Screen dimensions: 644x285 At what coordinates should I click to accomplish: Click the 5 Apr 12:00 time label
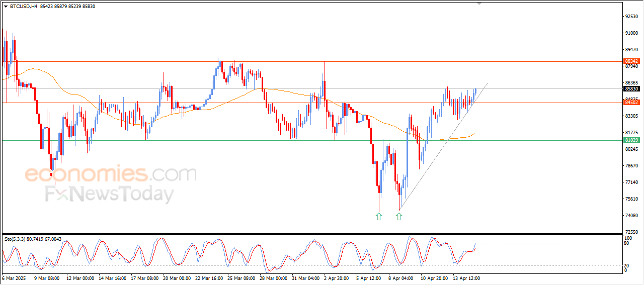click(x=370, y=278)
